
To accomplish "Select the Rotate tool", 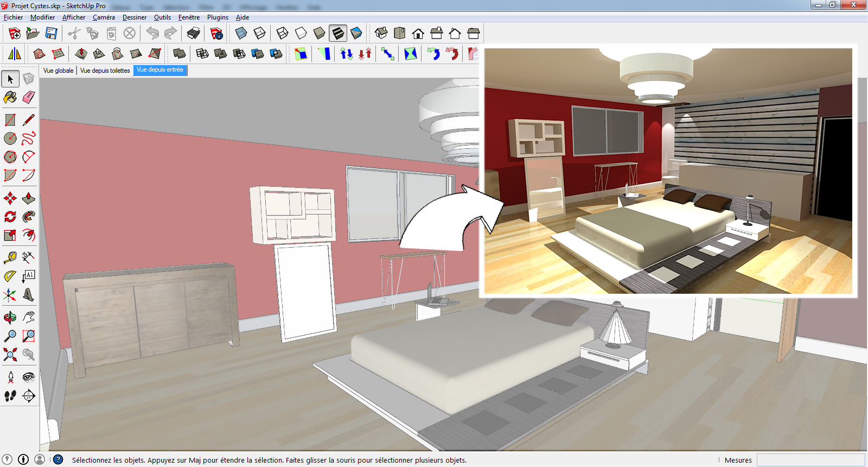I will (10, 217).
